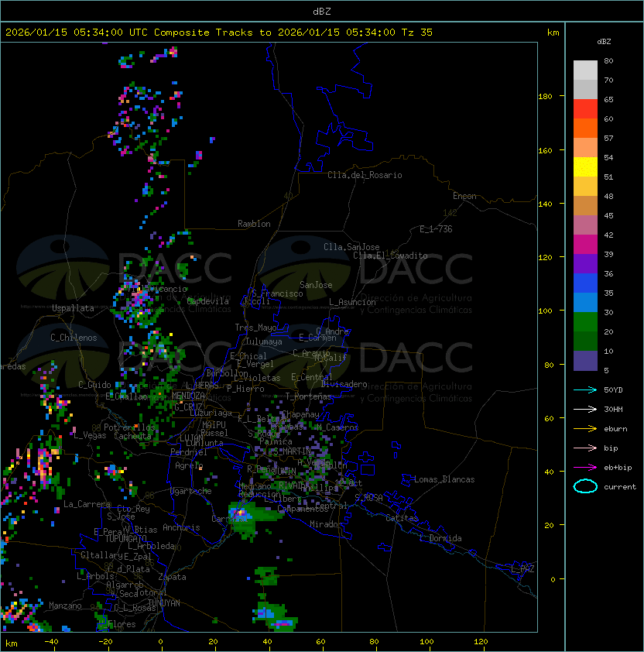Click the Catitas place label

tap(402, 518)
